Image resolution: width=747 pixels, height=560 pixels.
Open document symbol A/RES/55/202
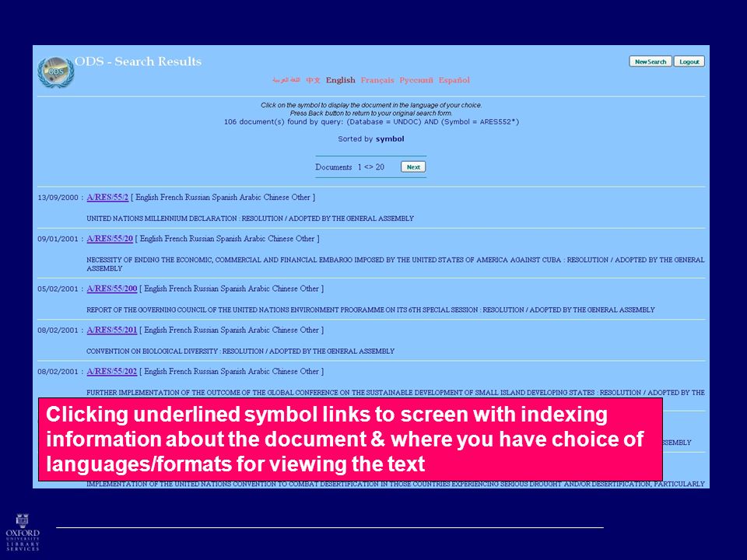coord(112,372)
